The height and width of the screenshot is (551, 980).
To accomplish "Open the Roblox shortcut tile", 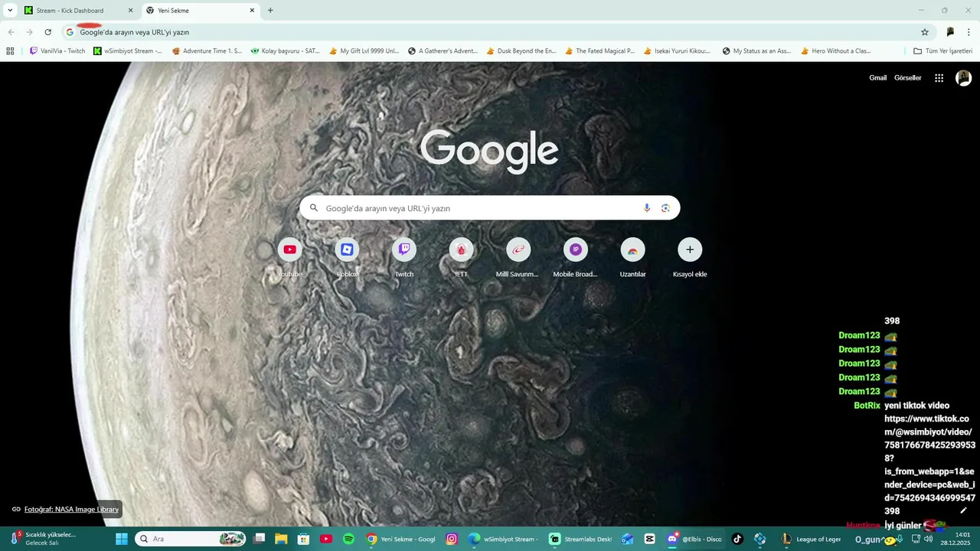I will pyautogui.click(x=347, y=257).
